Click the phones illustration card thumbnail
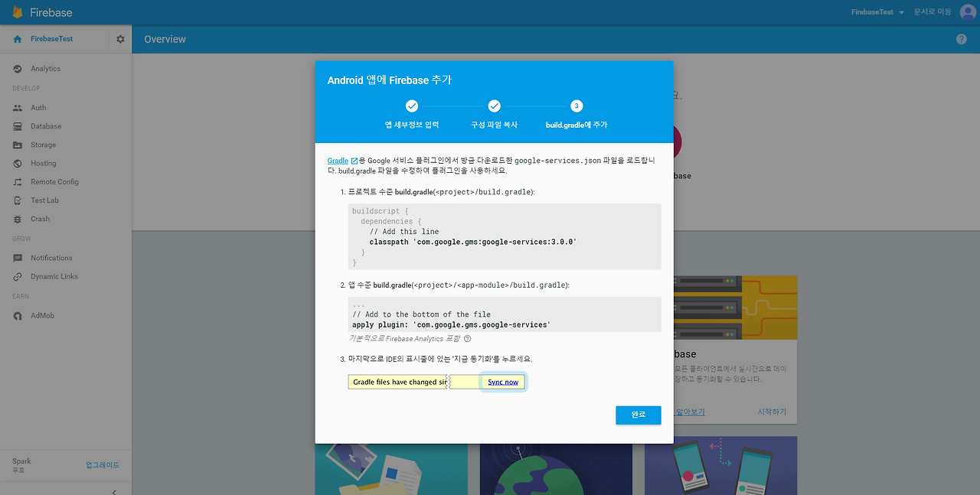The width and height of the screenshot is (980, 495). click(720, 466)
